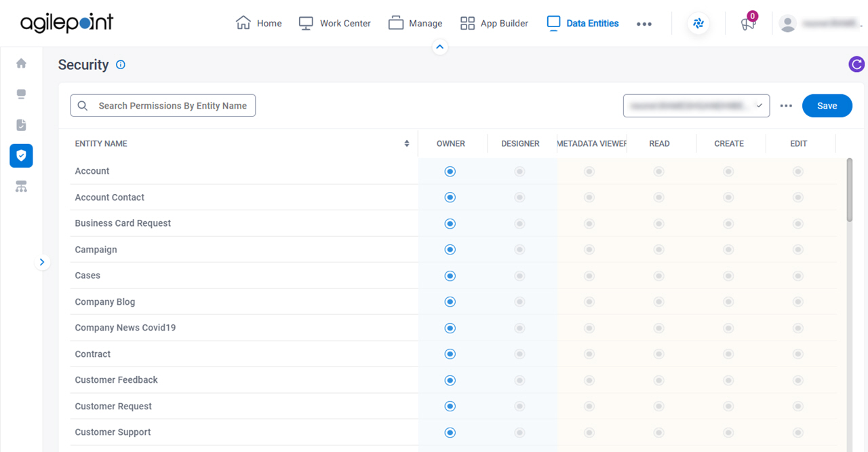This screenshot has width=868, height=452.
Task: Click the DESIGNER column header
Action: (521, 143)
